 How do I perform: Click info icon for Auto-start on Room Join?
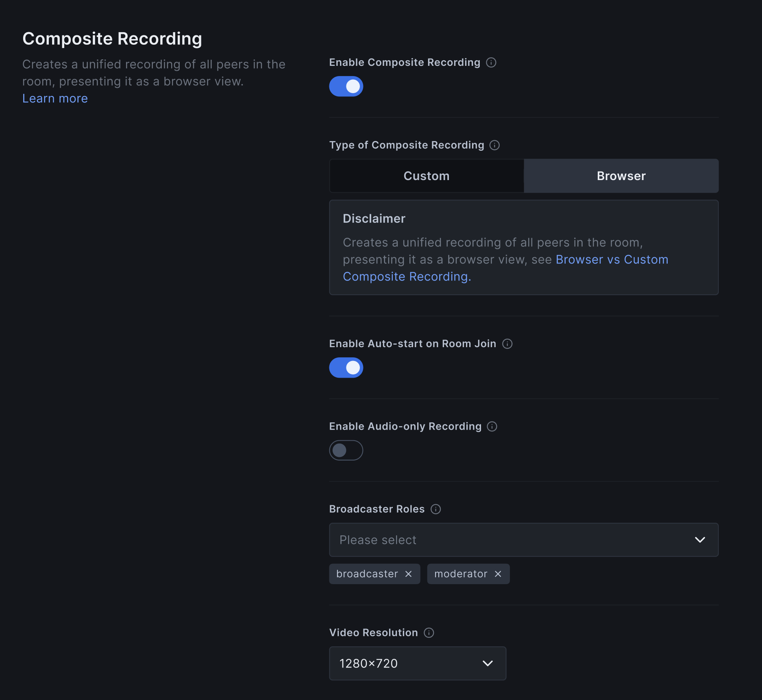[507, 344]
